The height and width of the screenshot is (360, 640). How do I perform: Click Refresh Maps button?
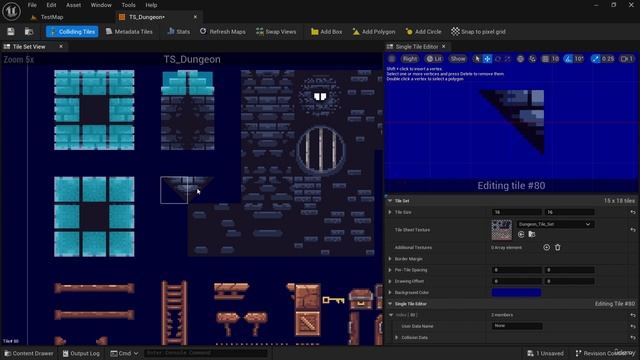pos(223,31)
